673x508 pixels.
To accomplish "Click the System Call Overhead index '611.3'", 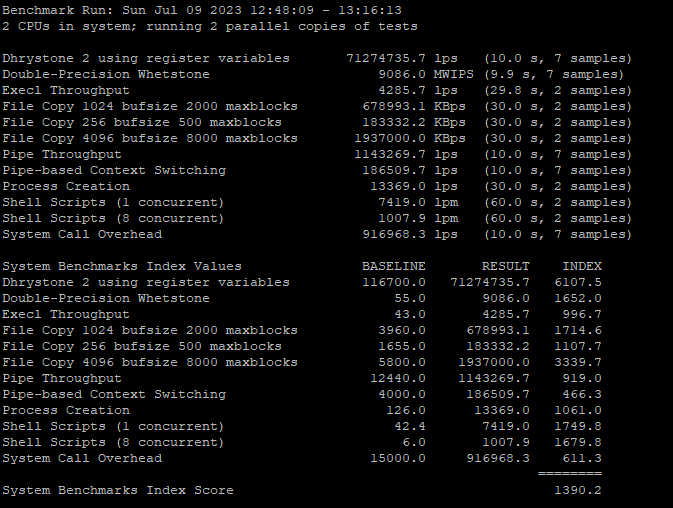I will click(582, 459).
